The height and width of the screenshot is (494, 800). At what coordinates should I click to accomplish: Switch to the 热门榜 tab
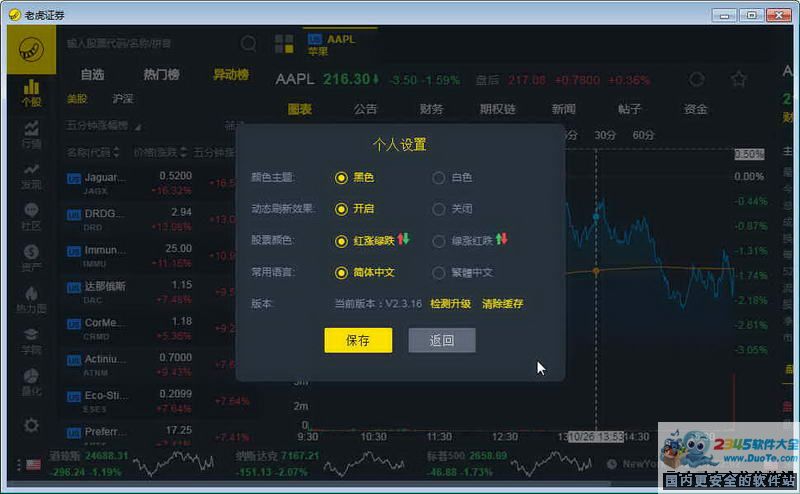[161, 75]
